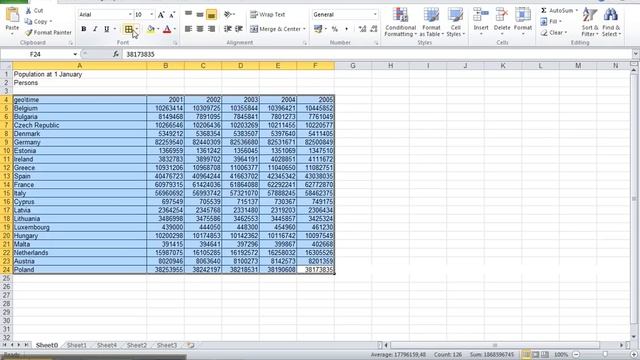
Task: Toggle Wrap Text
Action: (267, 15)
